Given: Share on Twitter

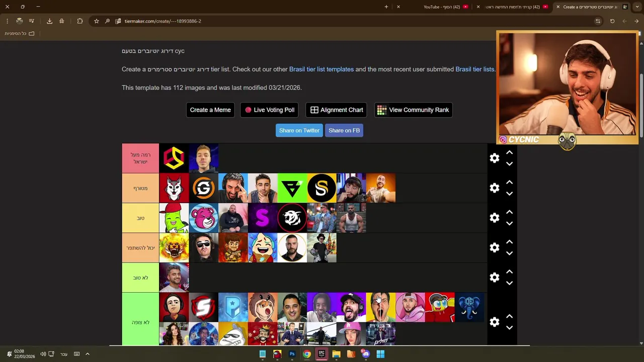Looking at the screenshot, I should pos(299,130).
